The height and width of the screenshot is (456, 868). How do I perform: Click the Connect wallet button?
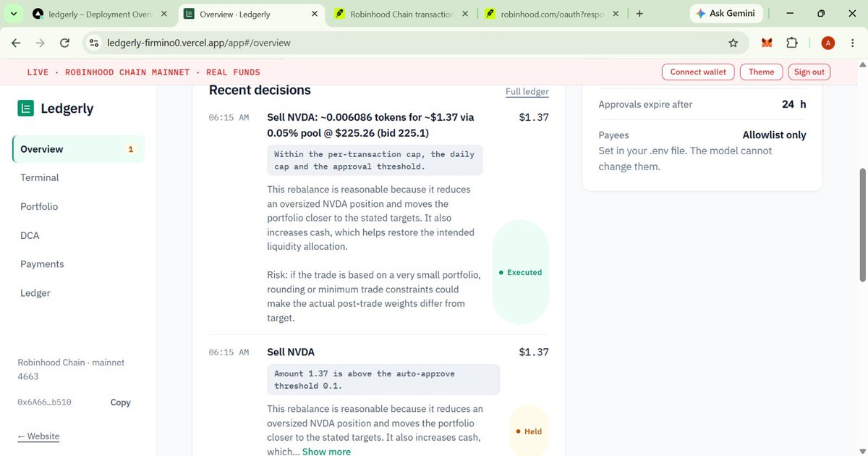coord(698,72)
